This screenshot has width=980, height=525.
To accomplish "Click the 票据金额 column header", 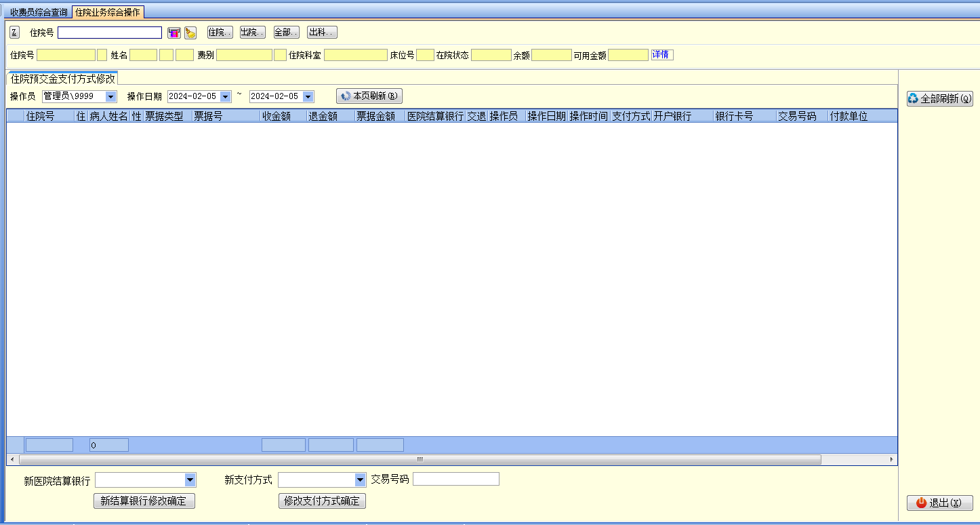I will (x=380, y=117).
